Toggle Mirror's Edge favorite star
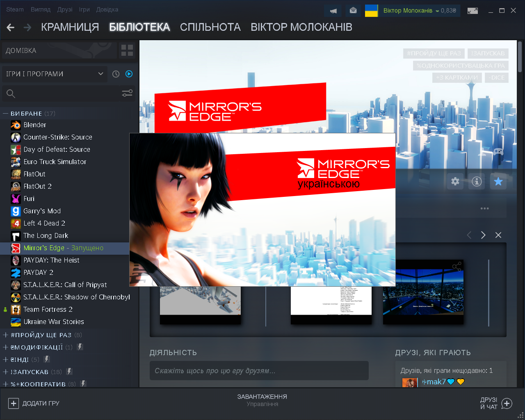This screenshot has height=420, width=525. (498, 181)
